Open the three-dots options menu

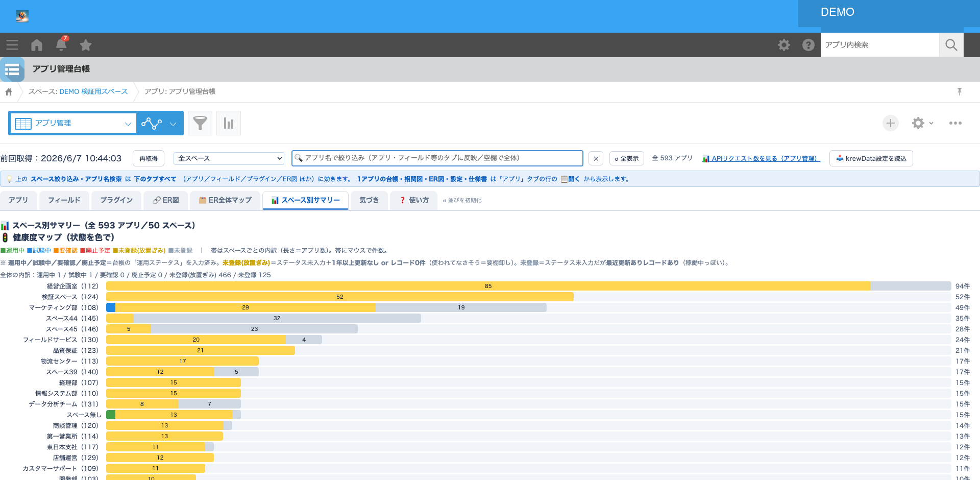(x=955, y=123)
